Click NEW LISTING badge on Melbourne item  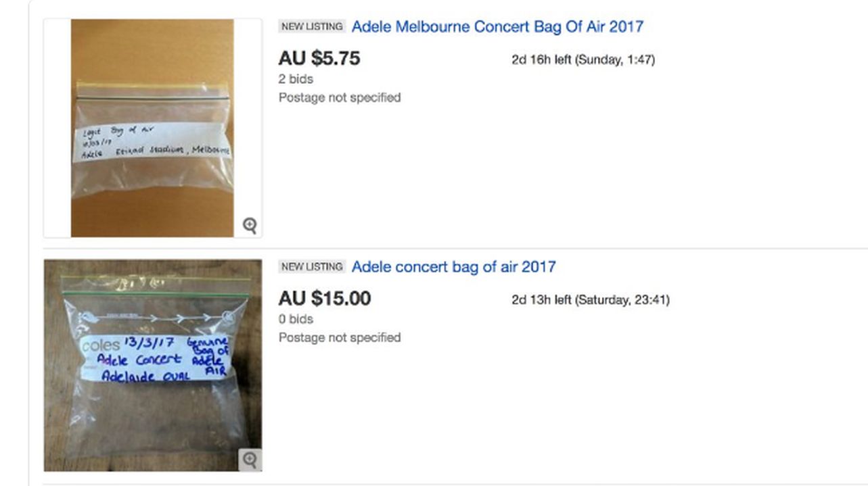(312, 27)
